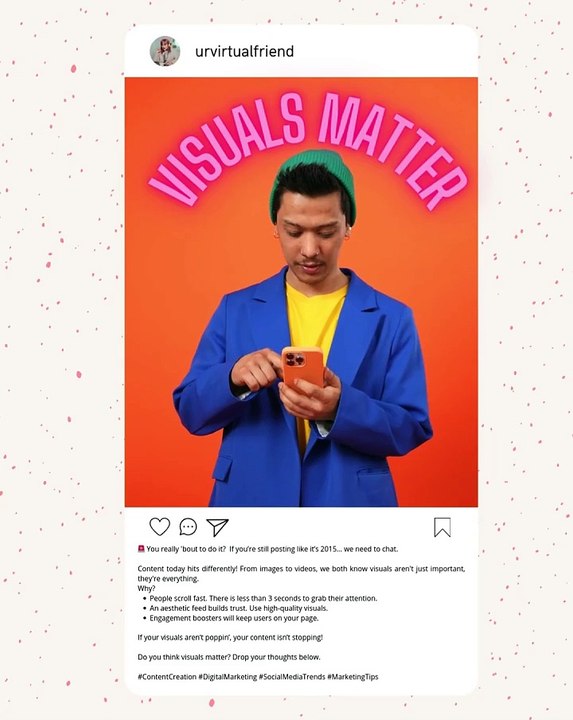Click the "Do you think visuals matter?" question
The height and width of the screenshot is (720, 573).
pos(229,657)
